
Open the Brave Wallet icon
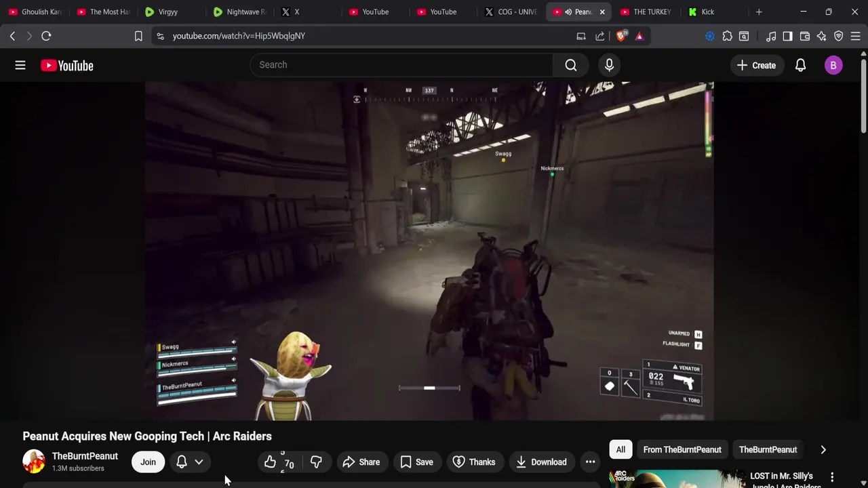point(805,36)
